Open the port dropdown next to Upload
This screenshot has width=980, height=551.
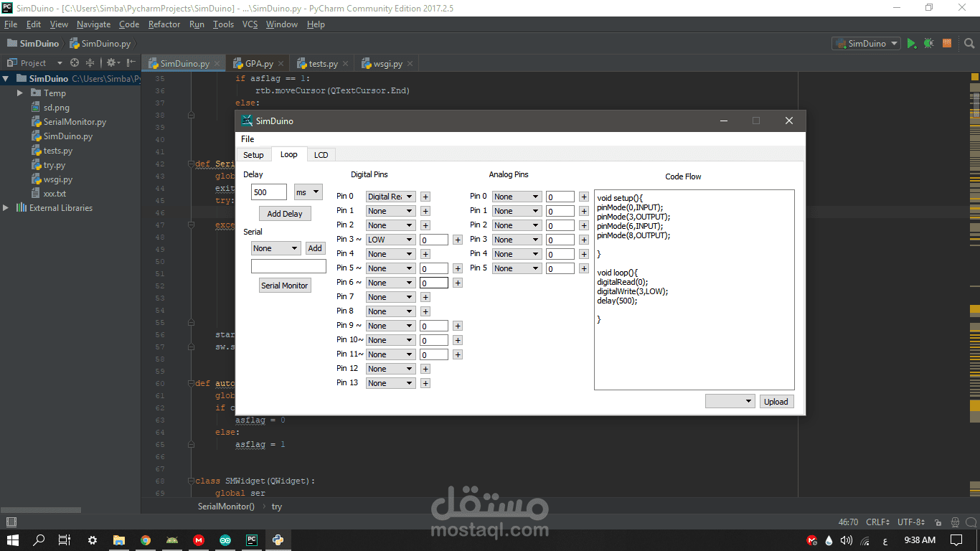click(730, 402)
